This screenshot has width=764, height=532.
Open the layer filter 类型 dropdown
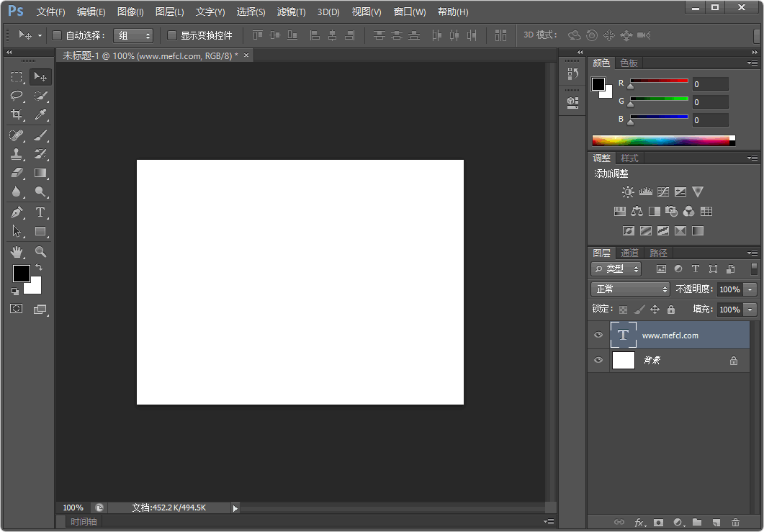(616, 269)
